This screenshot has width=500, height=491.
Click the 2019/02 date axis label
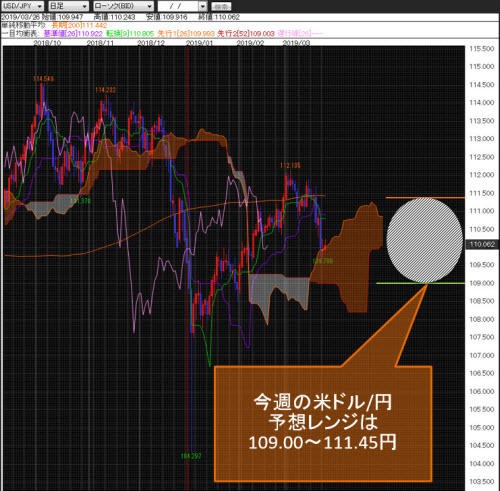click(x=250, y=43)
